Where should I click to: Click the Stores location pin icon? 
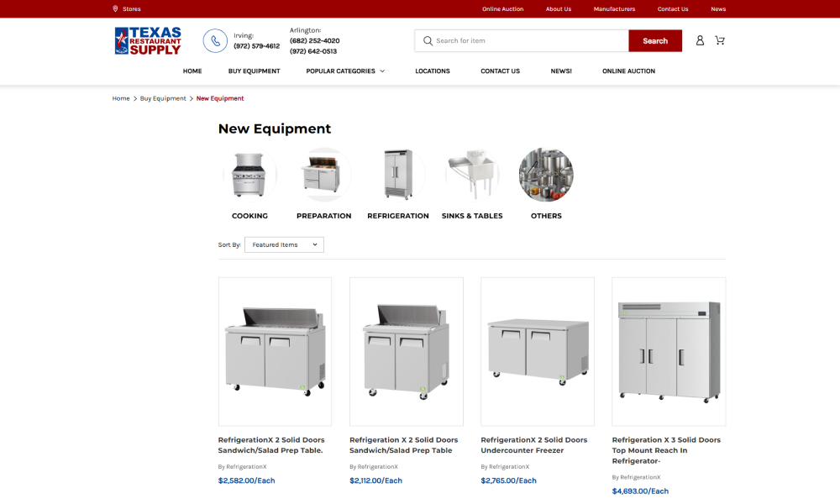pos(115,8)
